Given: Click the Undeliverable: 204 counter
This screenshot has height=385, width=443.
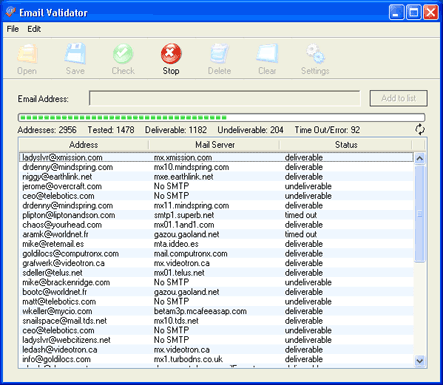Looking at the screenshot, I should pyautogui.click(x=250, y=130).
